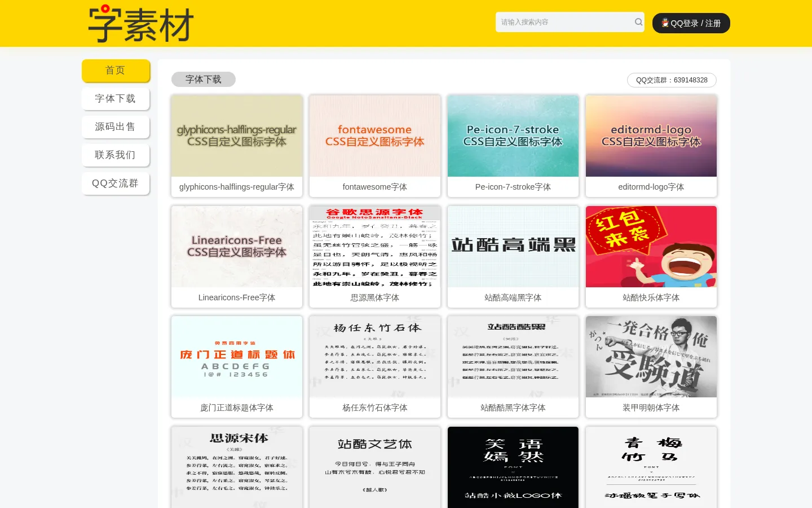
Task: Open 杨任东竹石体 preview thumbnail
Action: coord(375,357)
